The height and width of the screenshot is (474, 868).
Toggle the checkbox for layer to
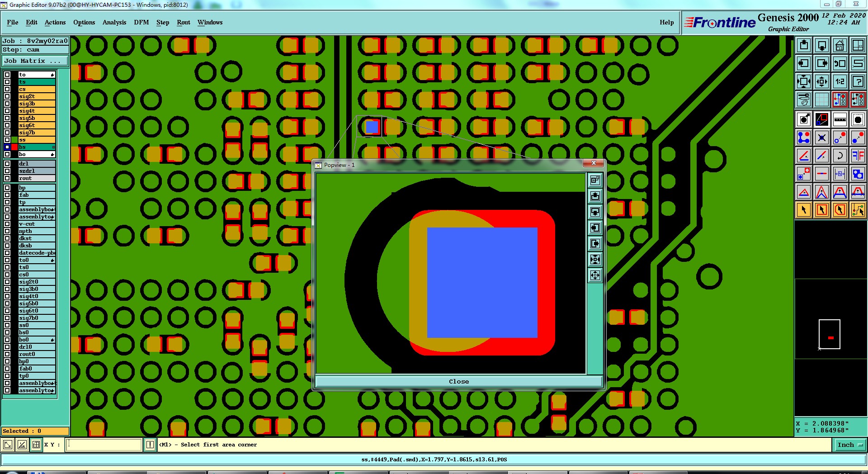[x=7, y=75]
